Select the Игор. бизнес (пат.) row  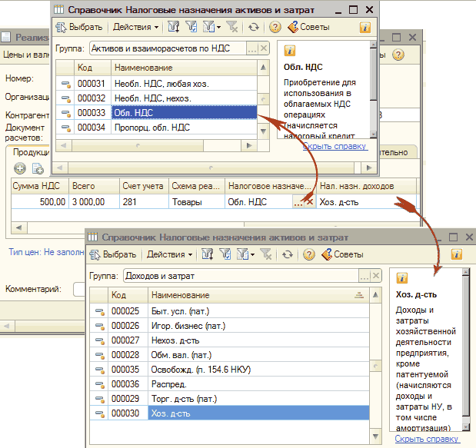point(182,325)
